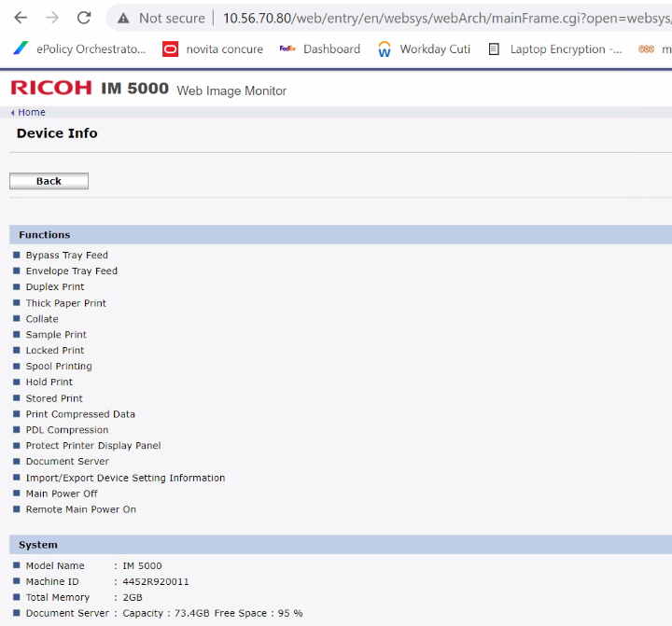Viewport: 672px width, 626px height.
Task: Go to the Home link
Action: coord(32,112)
